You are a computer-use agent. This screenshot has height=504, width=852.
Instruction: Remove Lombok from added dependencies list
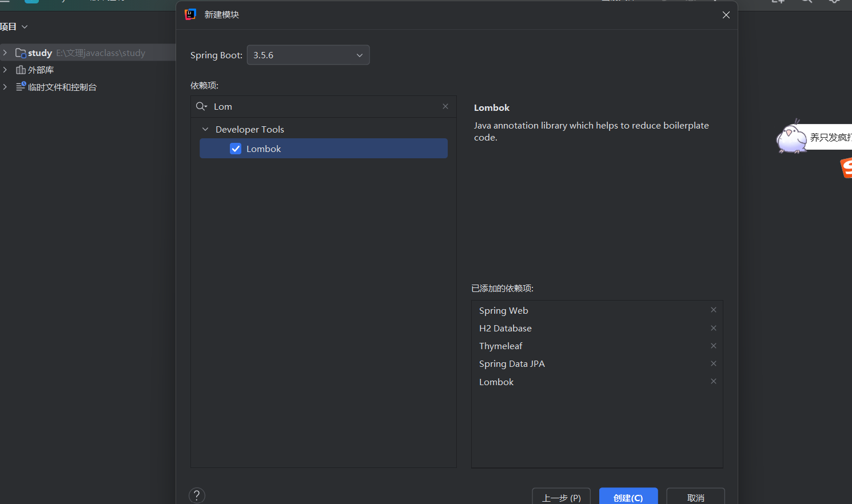click(x=714, y=381)
